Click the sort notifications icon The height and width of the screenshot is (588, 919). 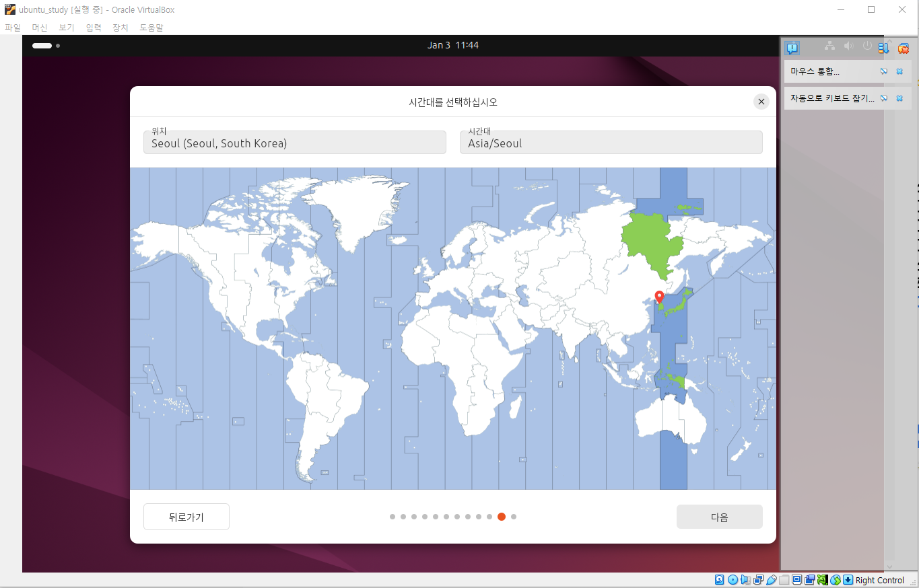[883, 48]
